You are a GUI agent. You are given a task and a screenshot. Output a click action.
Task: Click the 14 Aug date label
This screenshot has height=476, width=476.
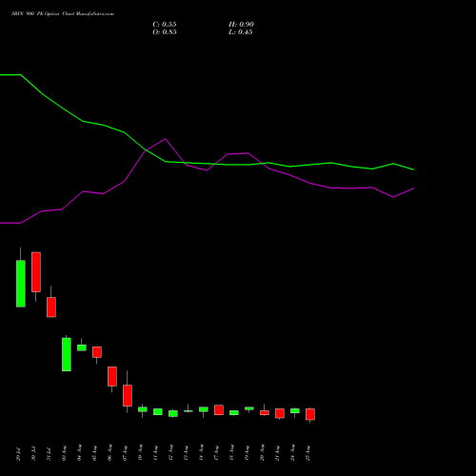click(x=201, y=453)
